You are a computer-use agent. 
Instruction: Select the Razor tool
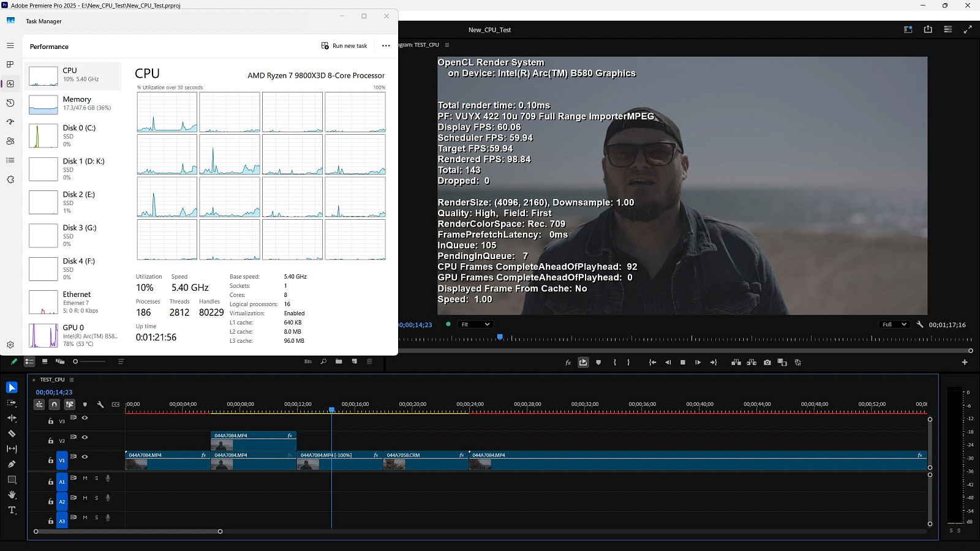click(x=12, y=433)
